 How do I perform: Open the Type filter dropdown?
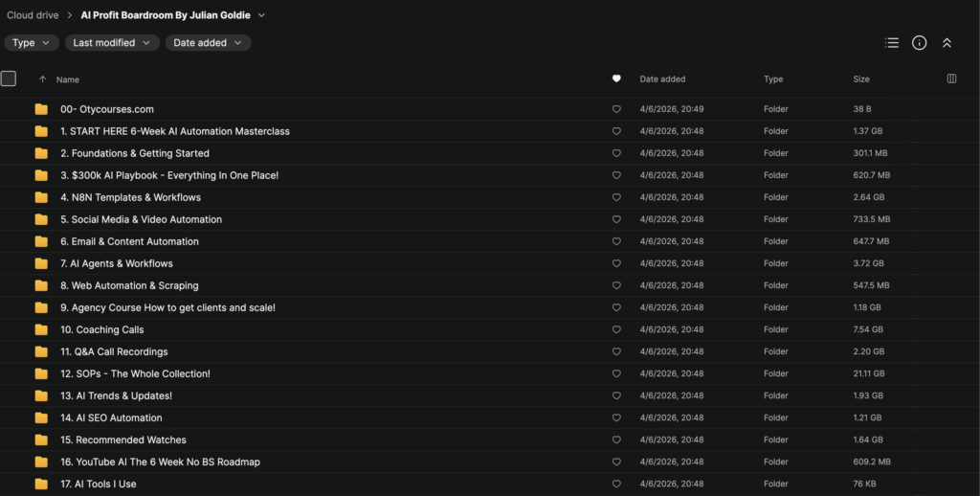pyautogui.click(x=32, y=43)
